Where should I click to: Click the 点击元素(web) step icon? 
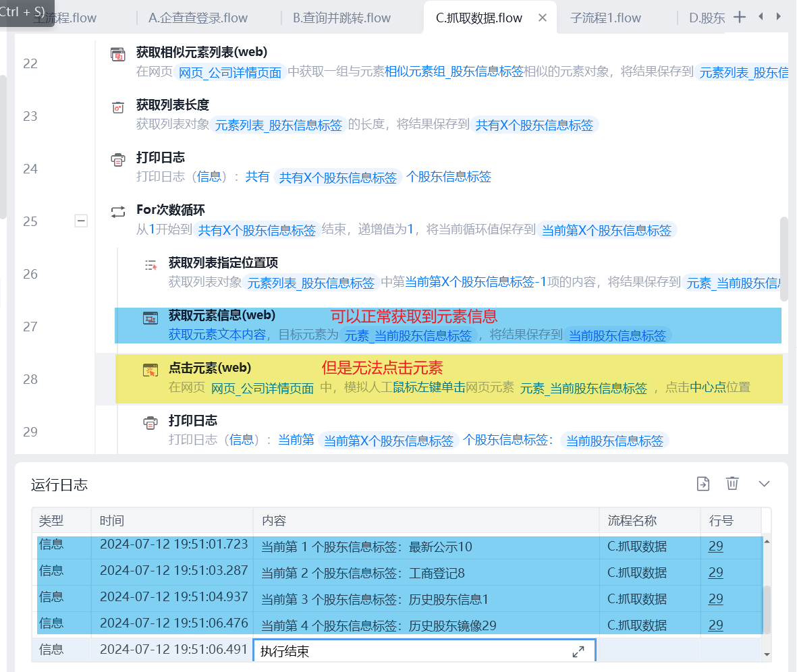150,370
